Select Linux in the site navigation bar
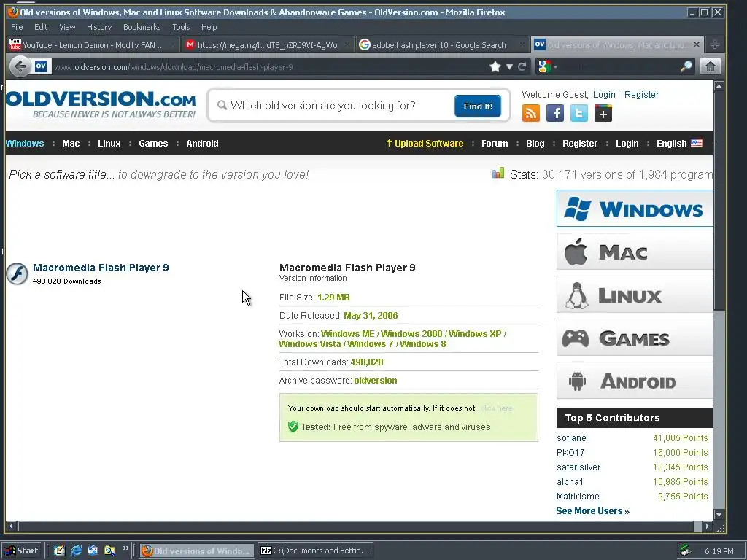This screenshot has height=560, width=747. tap(109, 144)
